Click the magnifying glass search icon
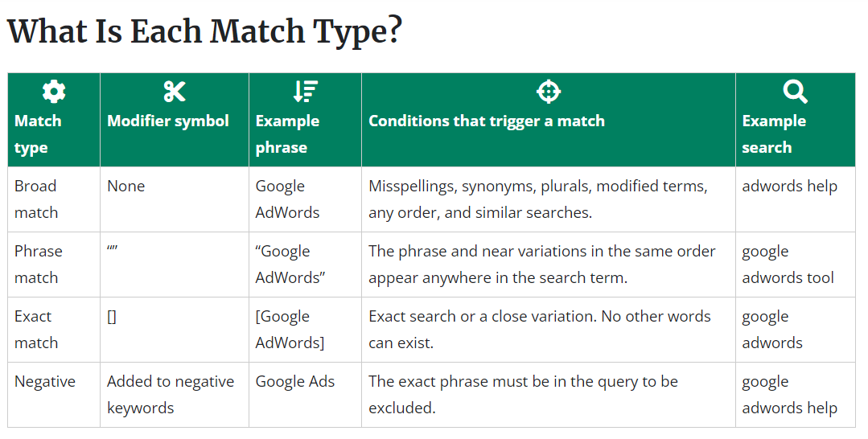Viewport: 868px width, 439px height. pyautogui.click(x=796, y=92)
